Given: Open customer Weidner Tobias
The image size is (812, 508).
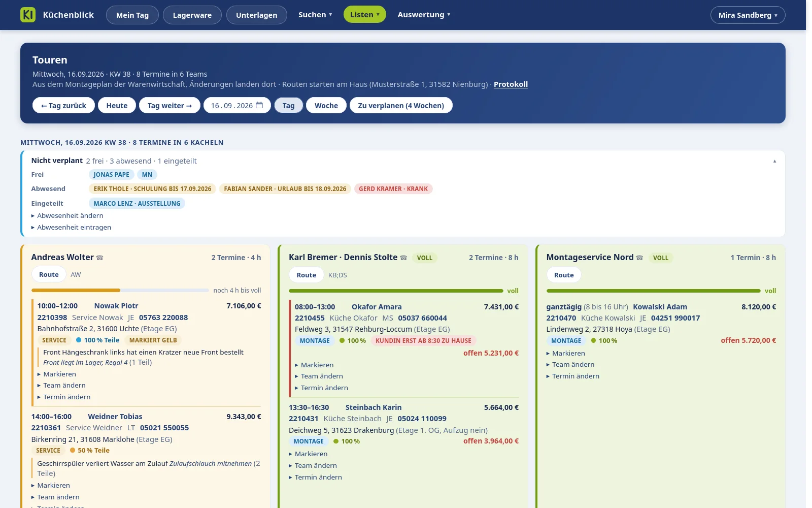Looking at the screenshot, I should [x=115, y=417].
